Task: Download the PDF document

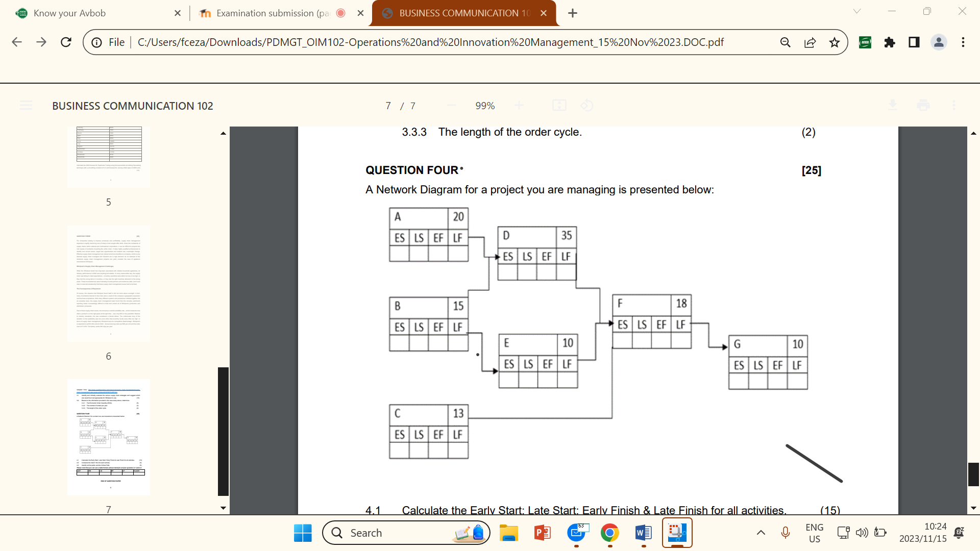Action: 892,106
